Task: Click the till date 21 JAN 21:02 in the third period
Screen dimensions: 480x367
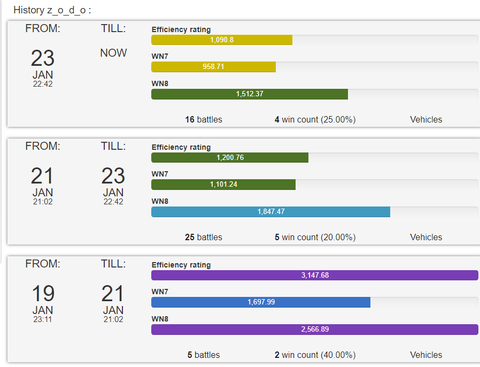Action: coord(113,304)
